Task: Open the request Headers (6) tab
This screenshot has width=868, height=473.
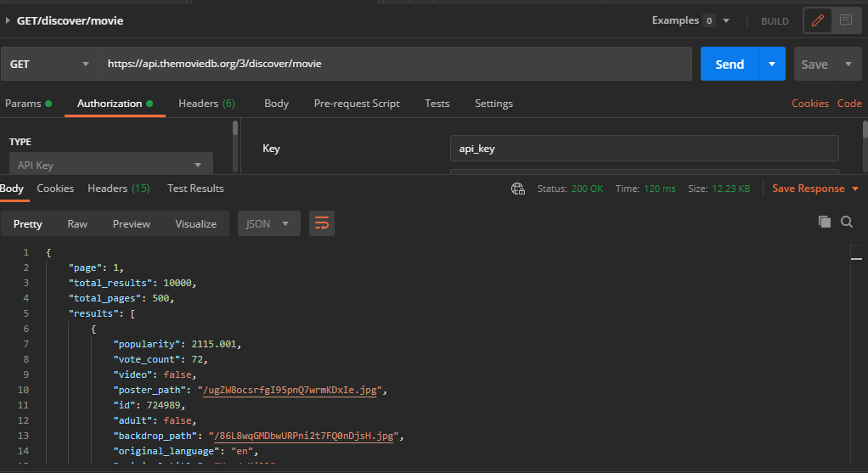Action: tap(206, 104)
